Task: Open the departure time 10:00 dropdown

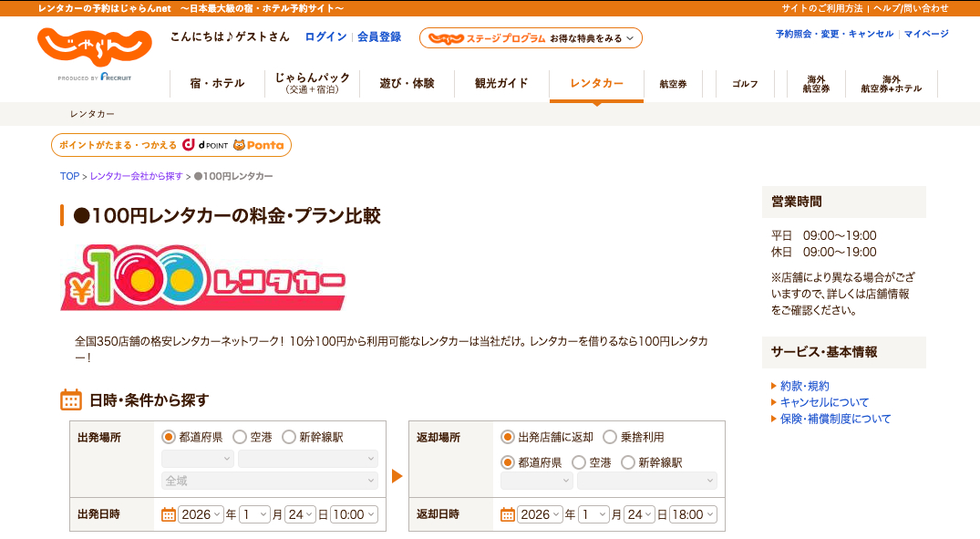Action: (354, 514)
